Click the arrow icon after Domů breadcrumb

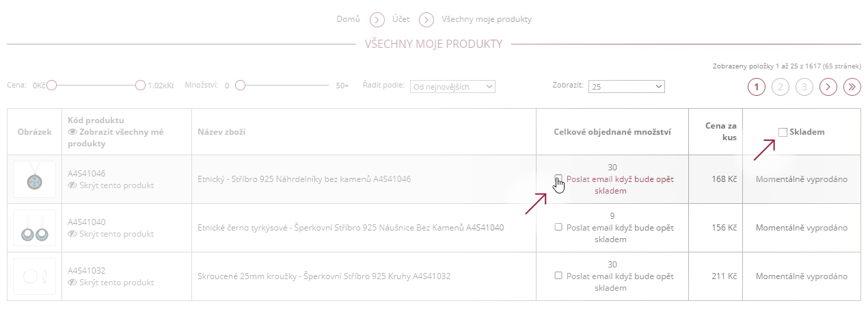(x=378, y=19)
